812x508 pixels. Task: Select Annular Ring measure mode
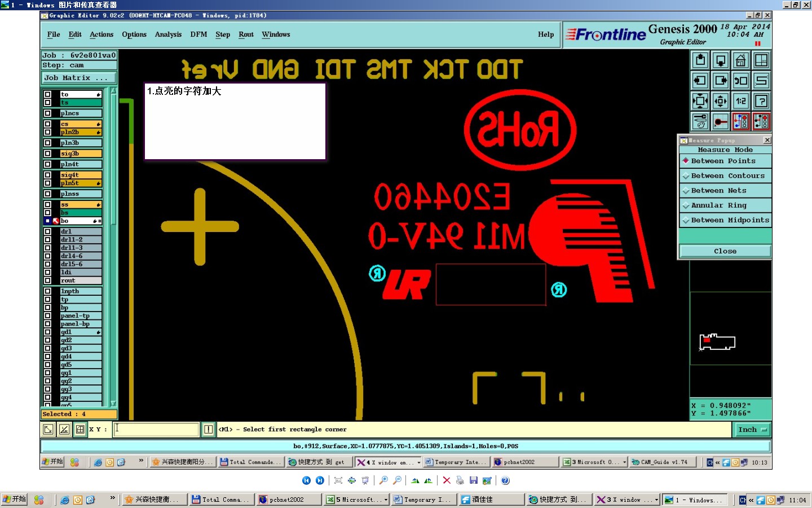point(725,205)
